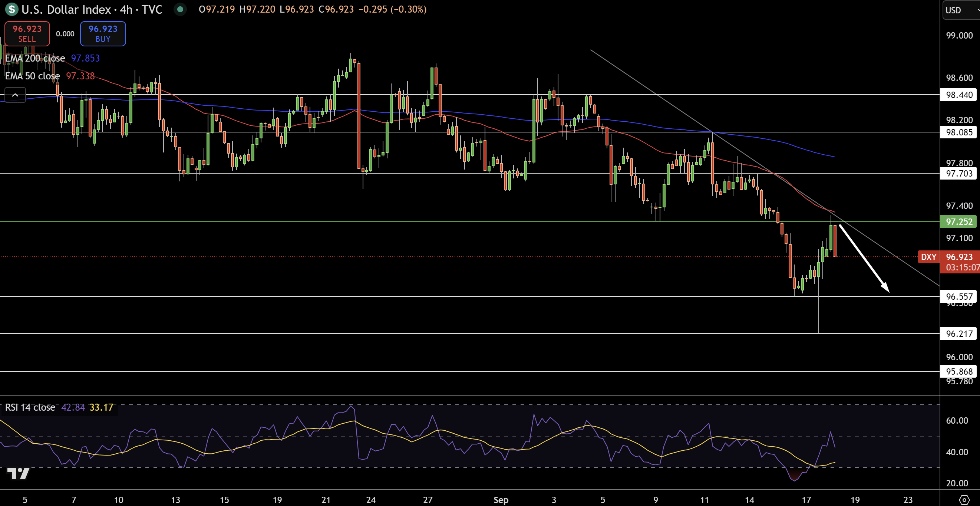
Task: Click the DXY price label tag
Action: click(928, 257)
